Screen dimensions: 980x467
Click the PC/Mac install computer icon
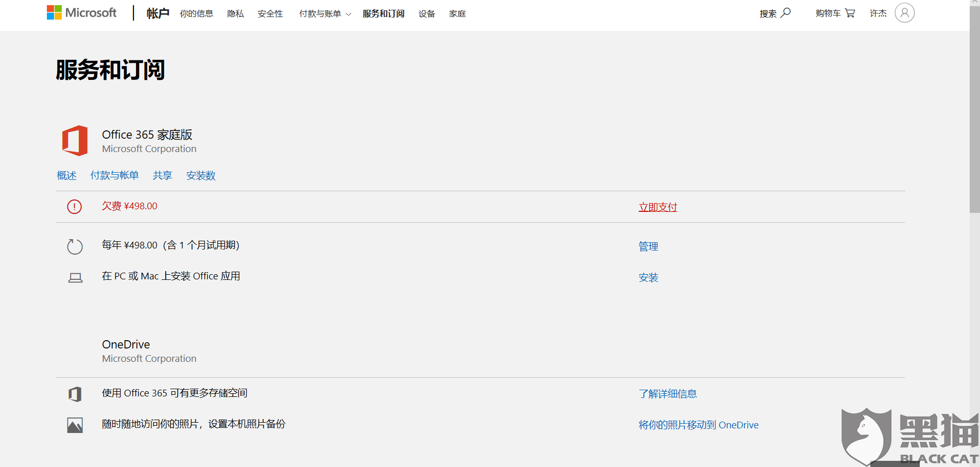coord(75,277)
